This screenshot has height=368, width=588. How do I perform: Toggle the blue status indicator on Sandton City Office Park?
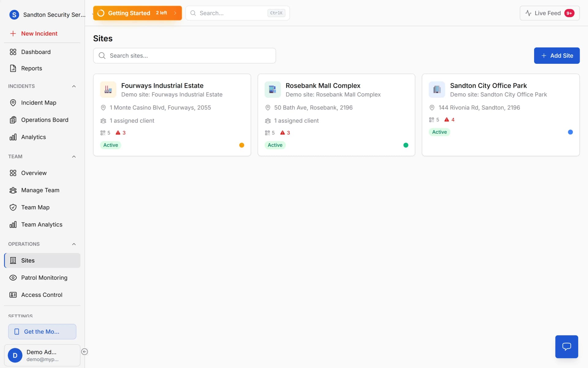click(570, 132)
